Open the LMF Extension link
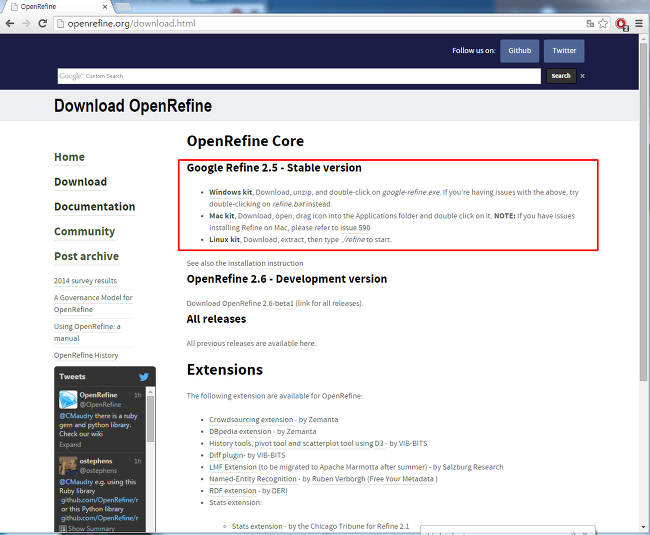 [233, 467]
